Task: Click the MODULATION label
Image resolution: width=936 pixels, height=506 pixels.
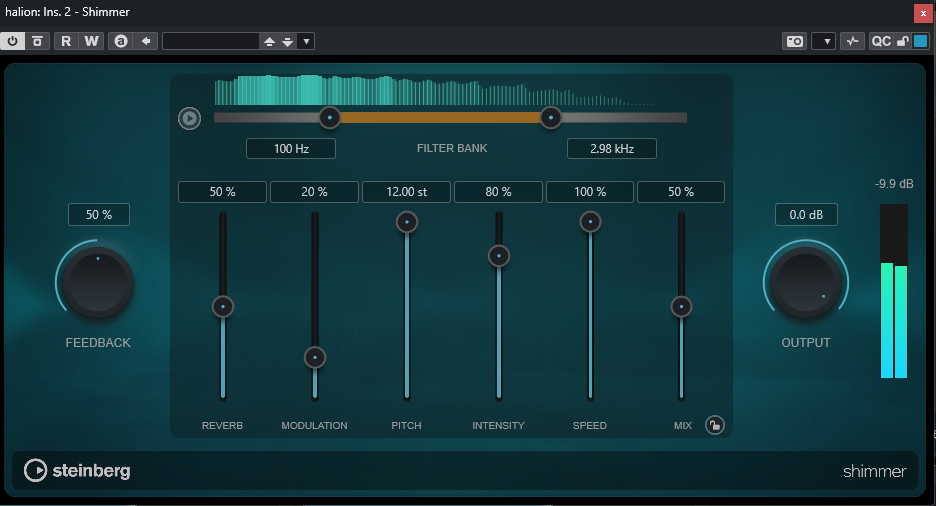Action: [x=314, y=425]
